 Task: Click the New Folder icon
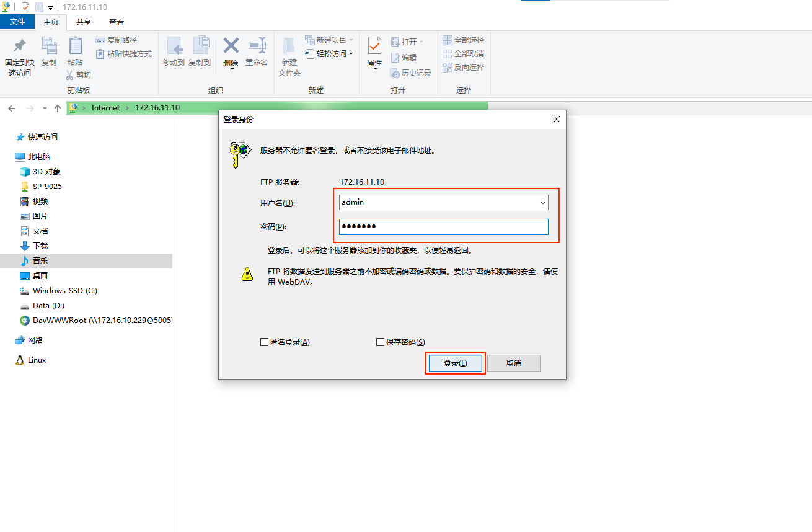289,47
